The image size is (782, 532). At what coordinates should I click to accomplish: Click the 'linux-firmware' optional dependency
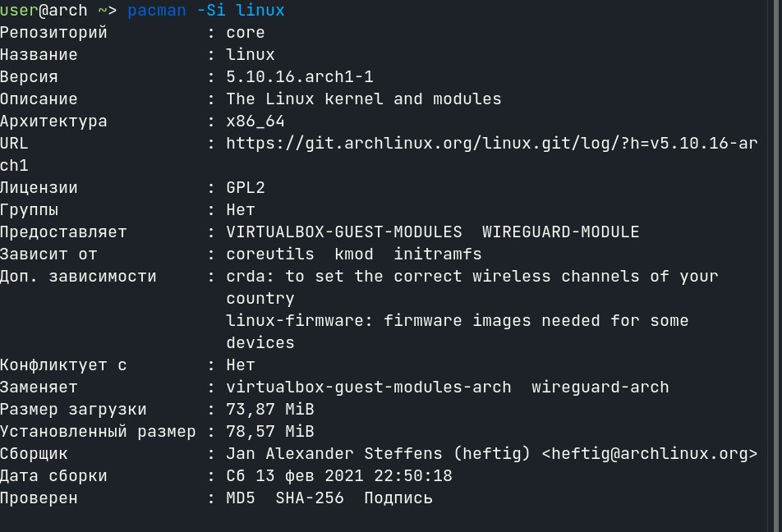click(295, 321)
